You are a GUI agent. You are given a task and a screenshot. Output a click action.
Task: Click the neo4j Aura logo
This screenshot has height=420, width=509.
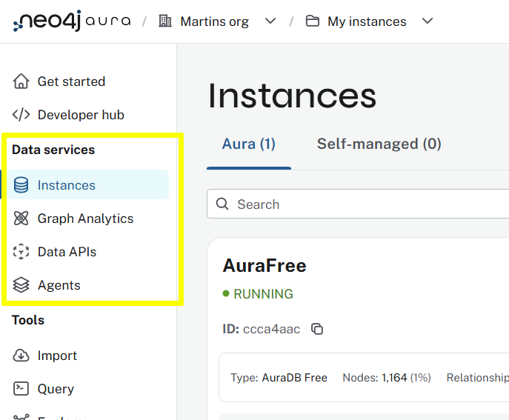71,21
